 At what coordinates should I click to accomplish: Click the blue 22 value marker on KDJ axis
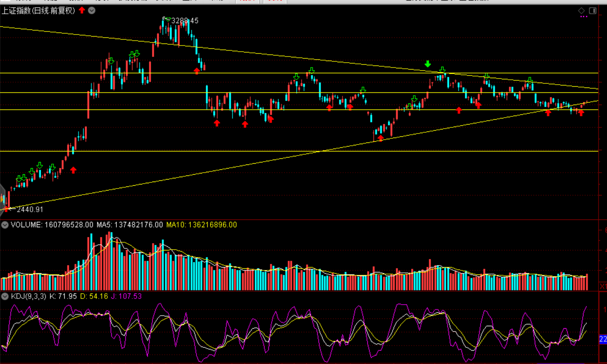pyautogui.click(x=603, y=339)
